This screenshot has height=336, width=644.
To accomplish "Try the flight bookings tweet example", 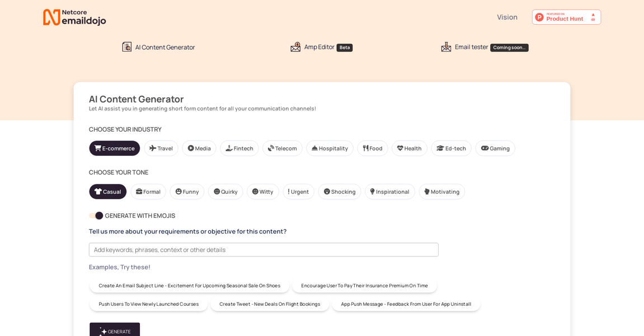I will pyautogui.click(x=270, y=304).
